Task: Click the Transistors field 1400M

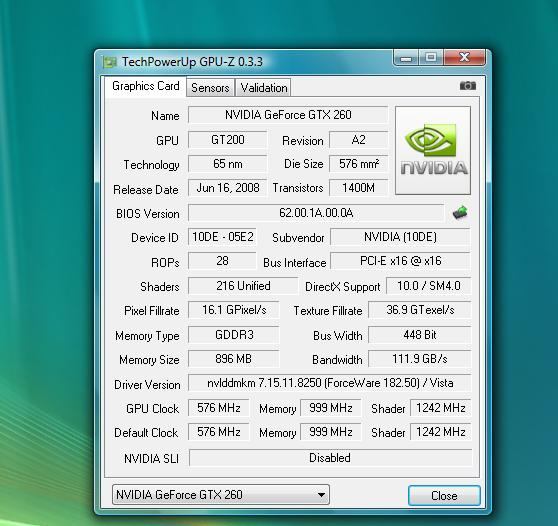Action: [358, 188]
